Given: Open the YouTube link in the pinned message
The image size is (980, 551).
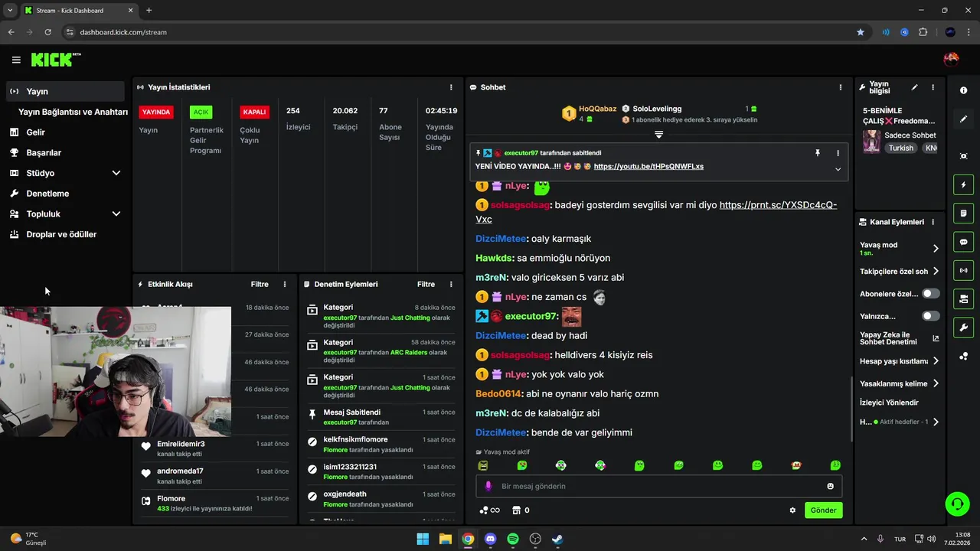Looking at the screenshot, I should click(648, 166).
